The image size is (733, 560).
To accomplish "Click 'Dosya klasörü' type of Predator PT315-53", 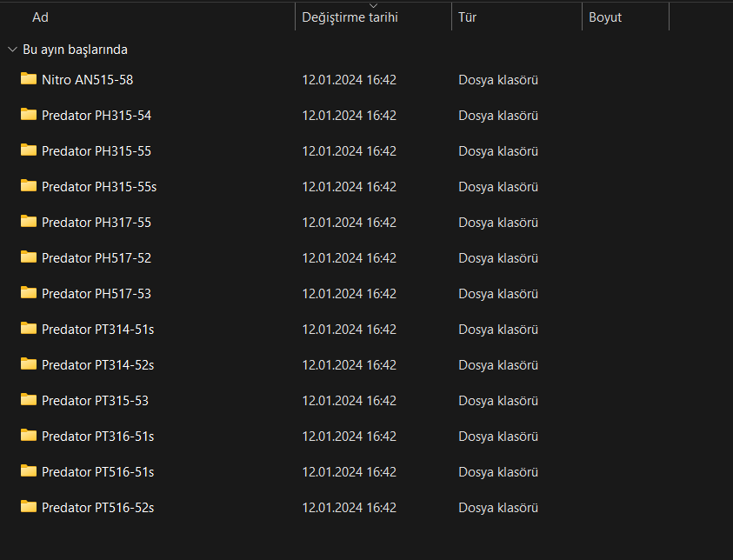I will (498, 401).
